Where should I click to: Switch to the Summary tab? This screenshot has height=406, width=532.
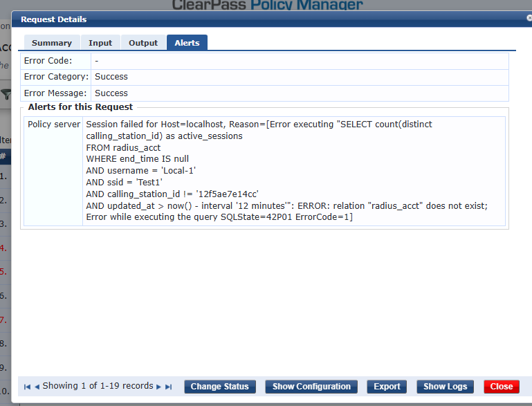coord(51,43)
